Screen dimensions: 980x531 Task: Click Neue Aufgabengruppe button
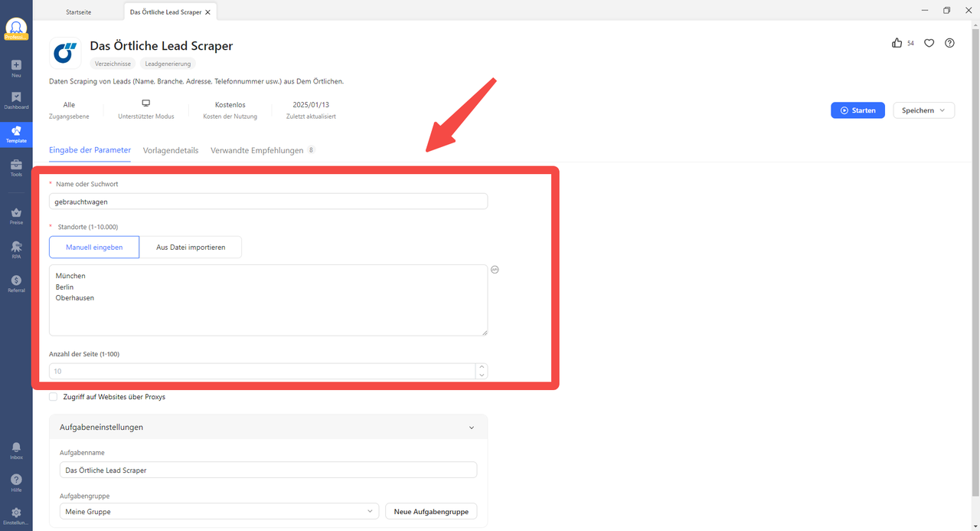(431, 511)
